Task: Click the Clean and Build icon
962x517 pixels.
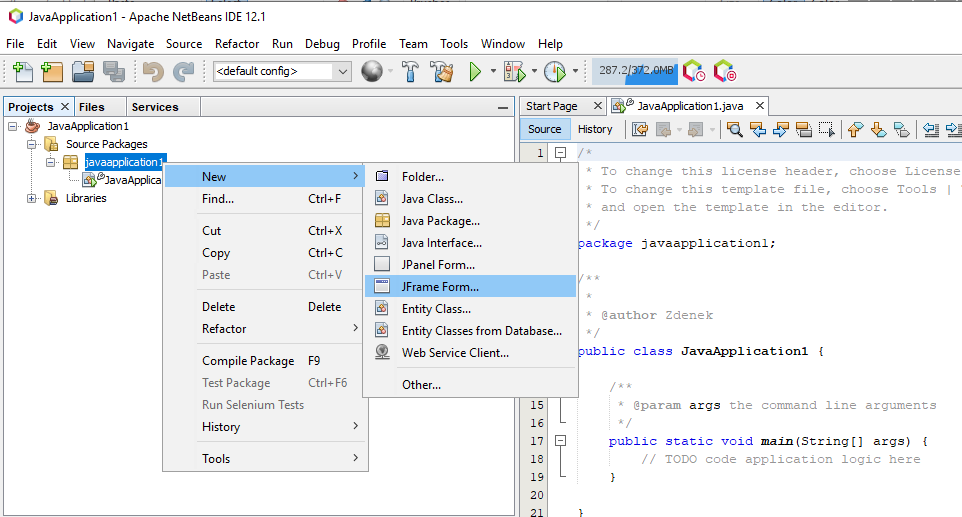Action: point(441,71)
